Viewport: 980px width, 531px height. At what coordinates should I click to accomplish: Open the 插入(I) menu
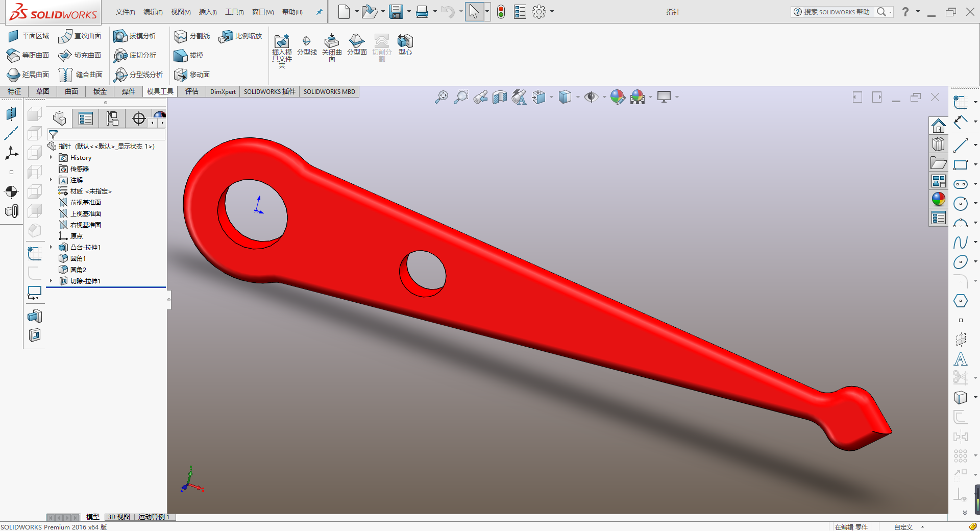(x=208, y=12)
